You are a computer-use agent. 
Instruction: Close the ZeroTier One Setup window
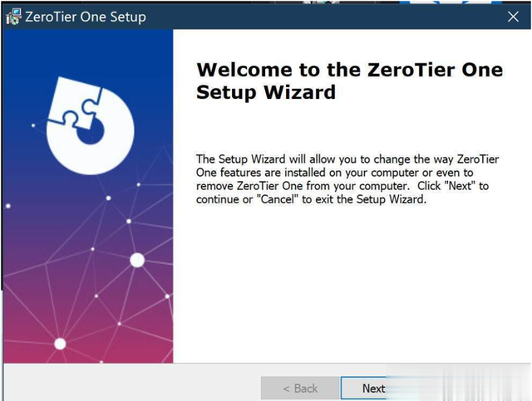pos(513,17)
